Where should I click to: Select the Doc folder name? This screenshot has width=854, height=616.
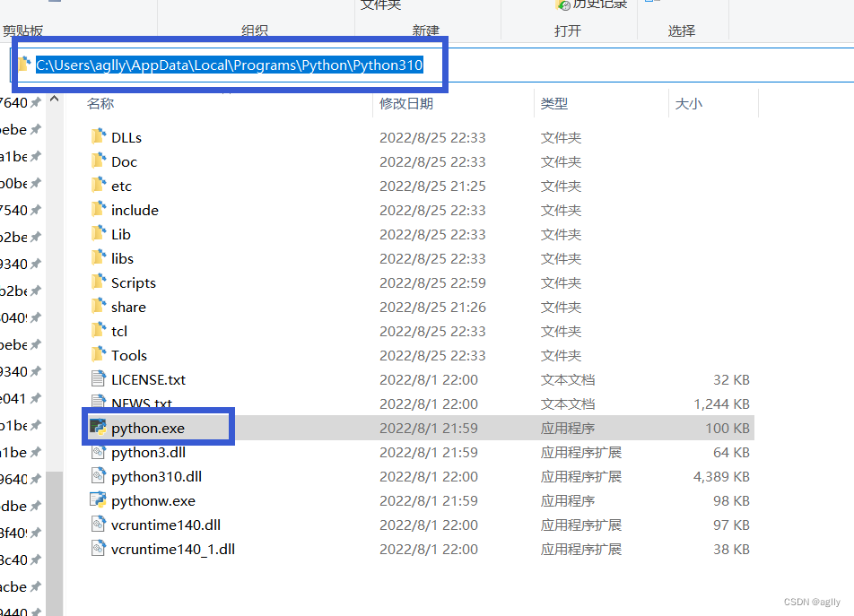click(124, 161)
